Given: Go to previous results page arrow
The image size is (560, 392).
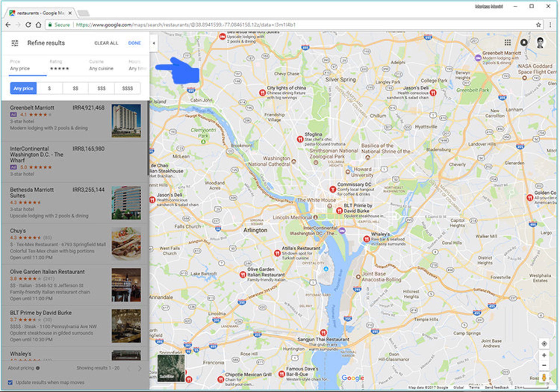Looking at the screenshot, I should point(128,368).
